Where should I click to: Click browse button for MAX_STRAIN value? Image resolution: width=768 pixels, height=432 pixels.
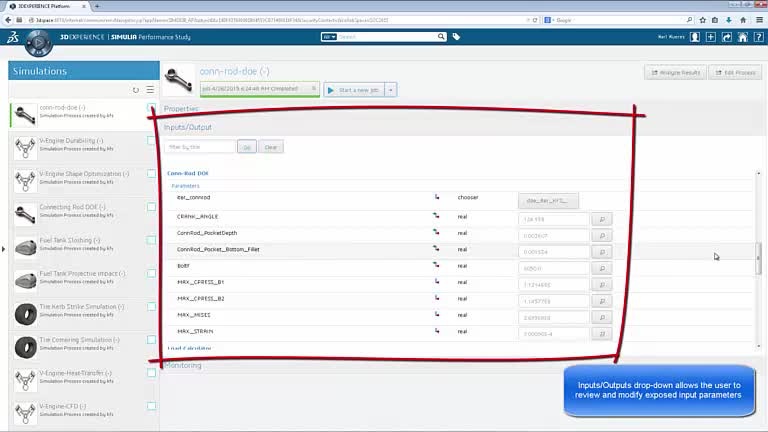pyautogui.click(x=602, y=334)
